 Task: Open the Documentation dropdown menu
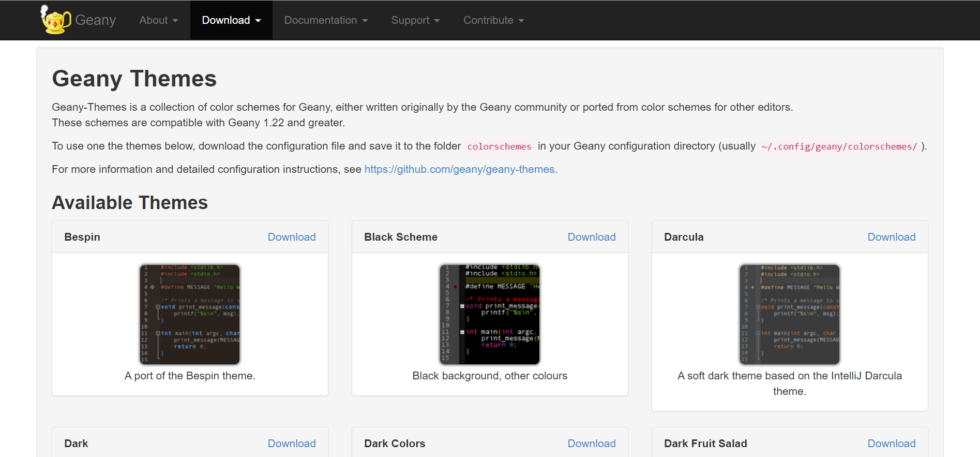[x=326, y=20]
